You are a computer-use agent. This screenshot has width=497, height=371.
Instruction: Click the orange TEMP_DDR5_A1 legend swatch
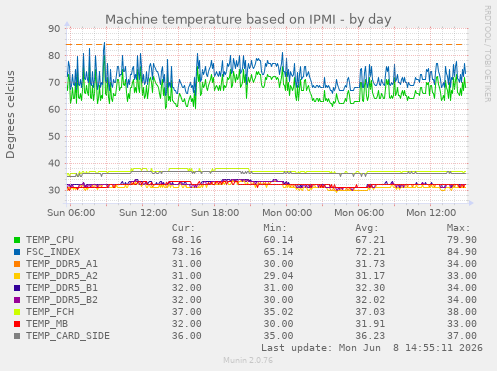(17, 264)
